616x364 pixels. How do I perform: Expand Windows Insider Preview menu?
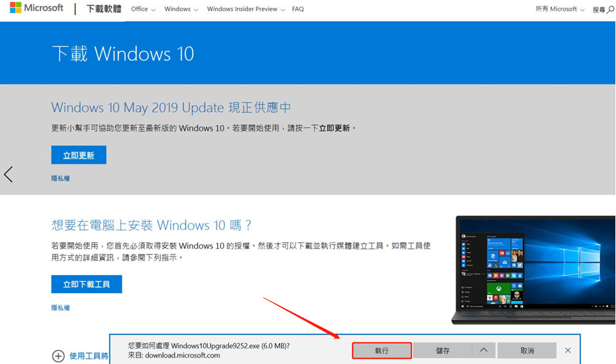coord(246,8)
